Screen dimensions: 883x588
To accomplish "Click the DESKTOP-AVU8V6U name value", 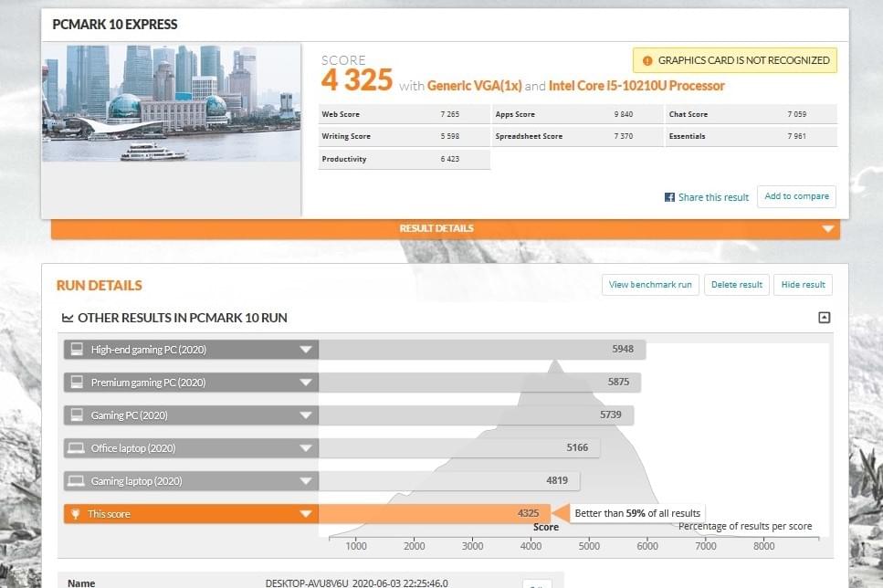I will [x=356, y=583].
